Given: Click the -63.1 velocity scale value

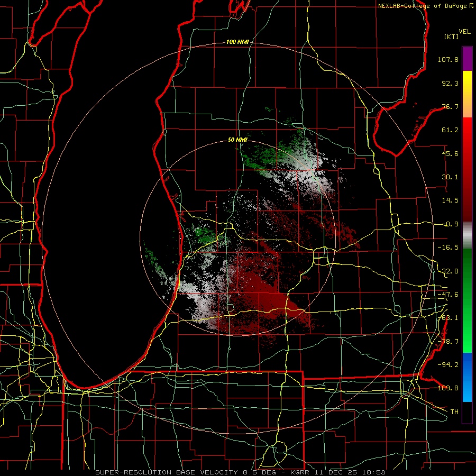Looking at the screenshot, I should click(448, 318).
